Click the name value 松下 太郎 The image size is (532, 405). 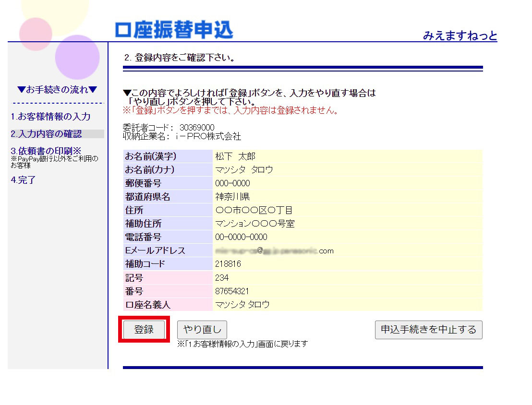pos(235,156)
